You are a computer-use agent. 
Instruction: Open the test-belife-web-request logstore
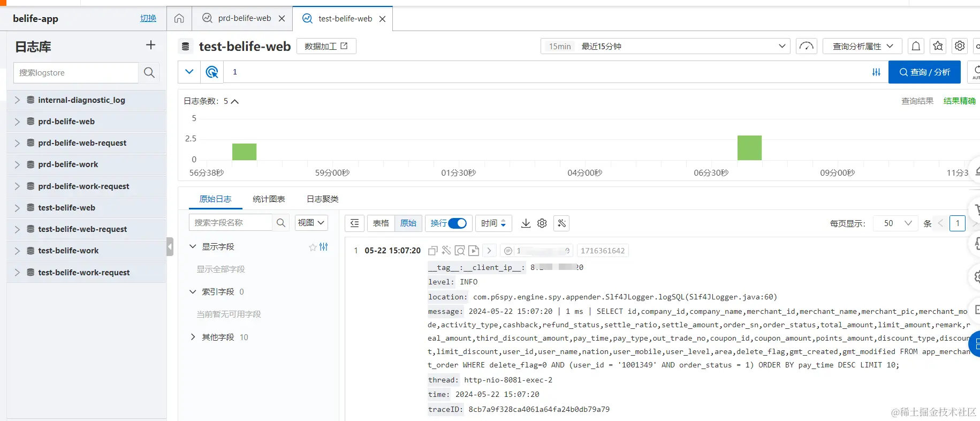(x=82, y=229)
